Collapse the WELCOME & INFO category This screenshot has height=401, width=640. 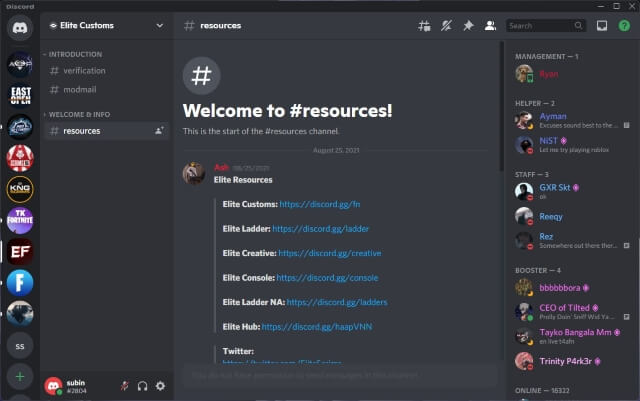click(80, 114)
